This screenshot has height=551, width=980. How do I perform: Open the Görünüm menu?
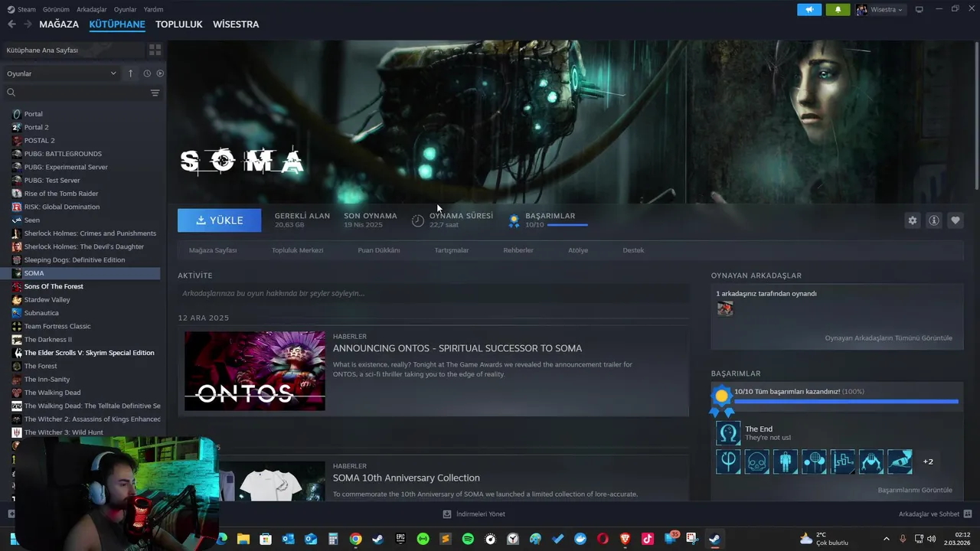point(56,9)
